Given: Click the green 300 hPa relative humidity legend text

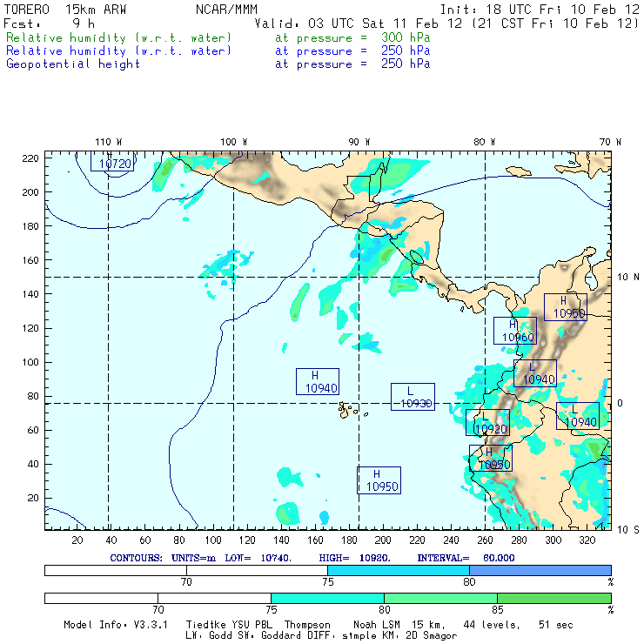Looking at the screenshot, I should click(119, 38).
